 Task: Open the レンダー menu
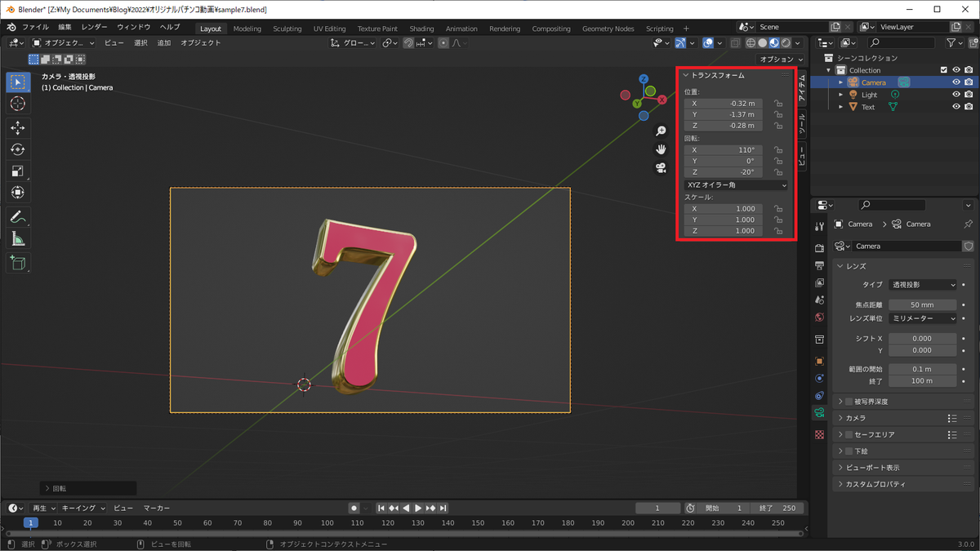pyautogui.click(x=94, y=27)
